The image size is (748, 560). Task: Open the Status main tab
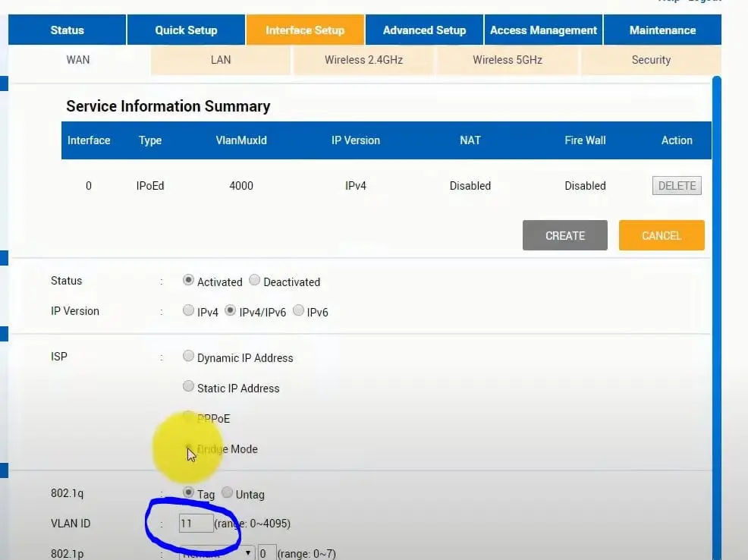click(68, 30)
